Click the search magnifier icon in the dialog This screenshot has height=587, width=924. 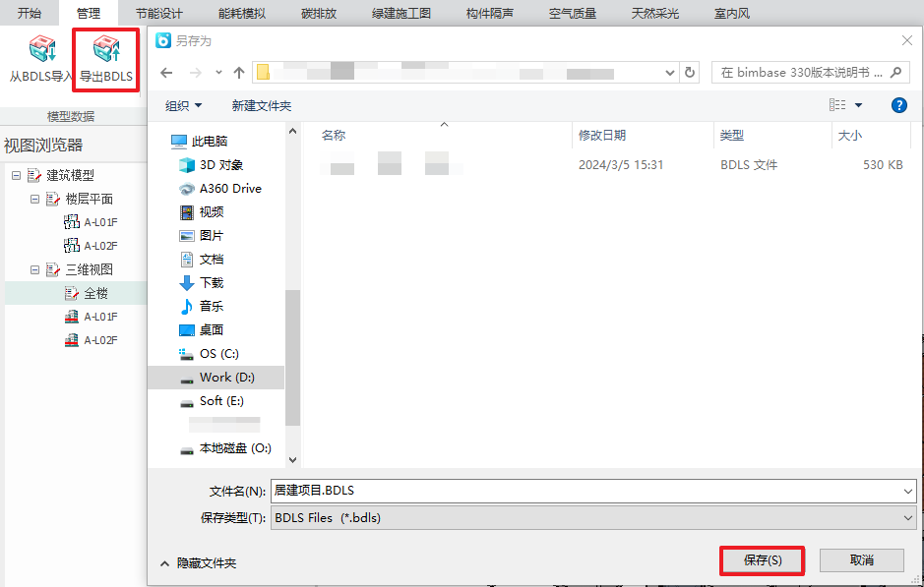tap(895, 73)
